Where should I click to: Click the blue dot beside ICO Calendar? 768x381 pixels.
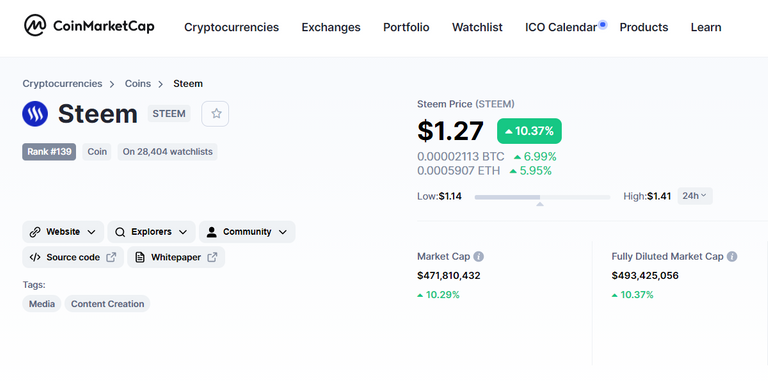coord(602,24)
